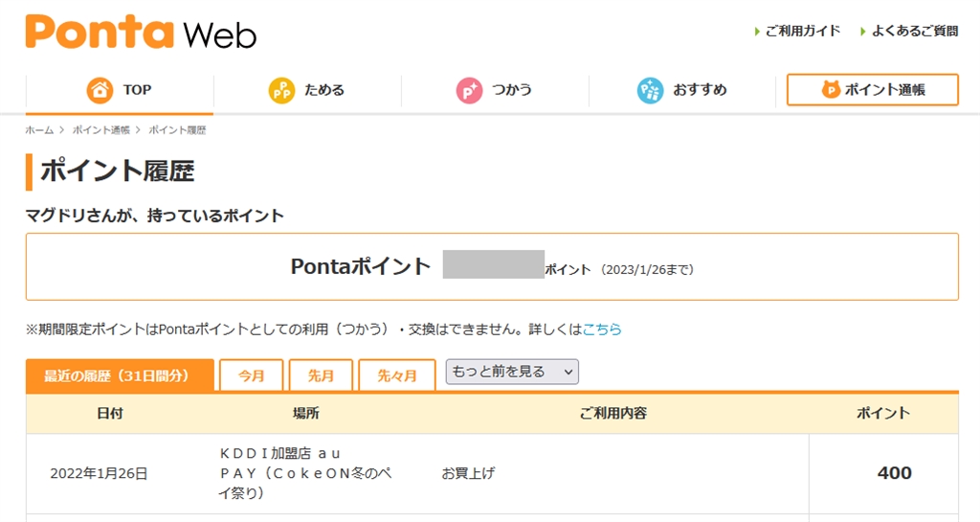Screen dimensions: 980x522
Task: Open the ご利用ガイド link
Action: click(797, 31)
